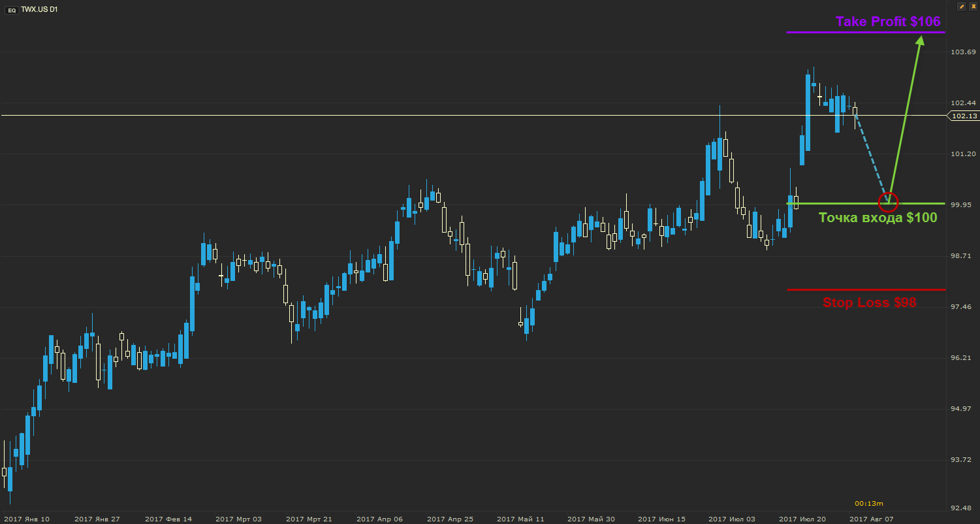Viewport: 980px width, 524px height.
Task: Click date label 2017 Май 30
Action: [591, 519]
